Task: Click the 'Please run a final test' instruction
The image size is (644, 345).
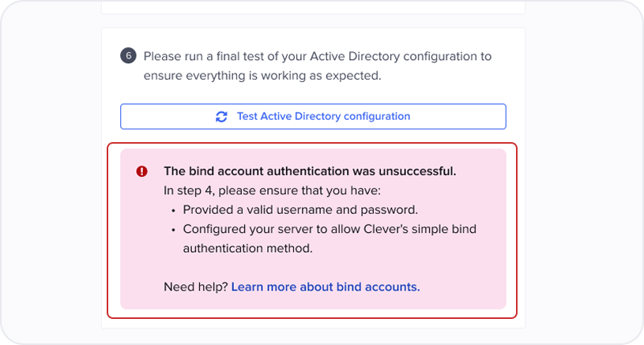Action: (x=318, y=56)
